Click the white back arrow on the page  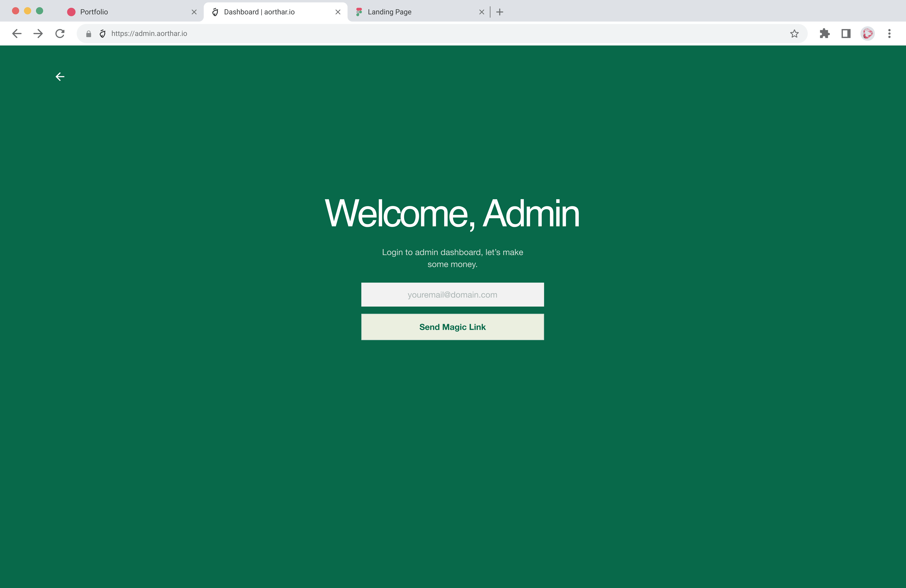coord(60,77)
